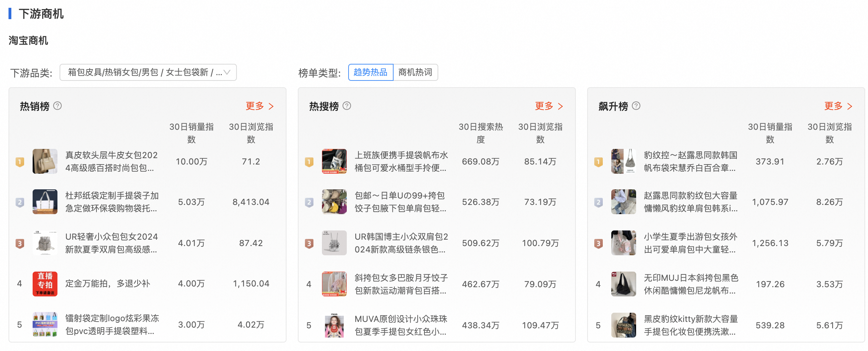Click rank 1 gold badge in 热销榜
Viewport: 868px width, 351px height.
click(x=20, y=162)
